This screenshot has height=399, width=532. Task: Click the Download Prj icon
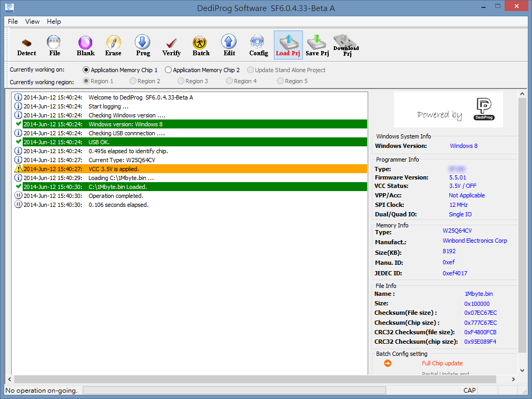(x=346, y=45)
